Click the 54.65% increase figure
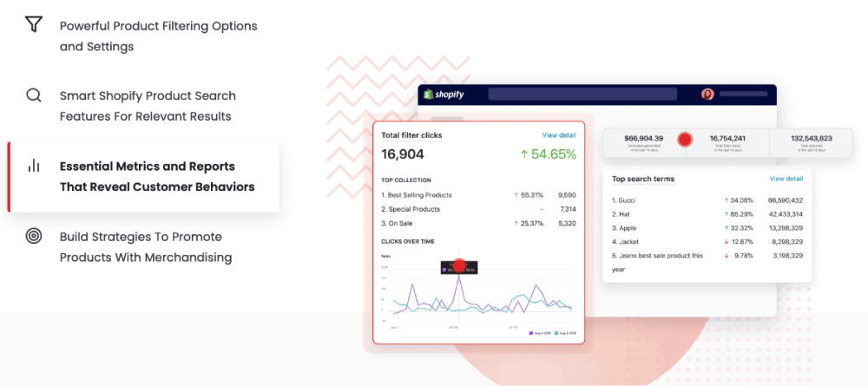This screenshot has height=386, width=868. [x=548, y=154]
